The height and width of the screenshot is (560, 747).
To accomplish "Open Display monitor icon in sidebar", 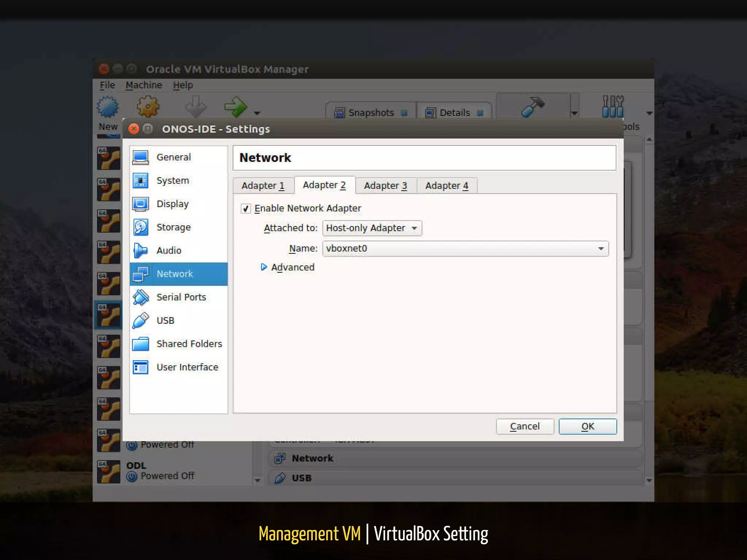I will click(x=140, y=204).
